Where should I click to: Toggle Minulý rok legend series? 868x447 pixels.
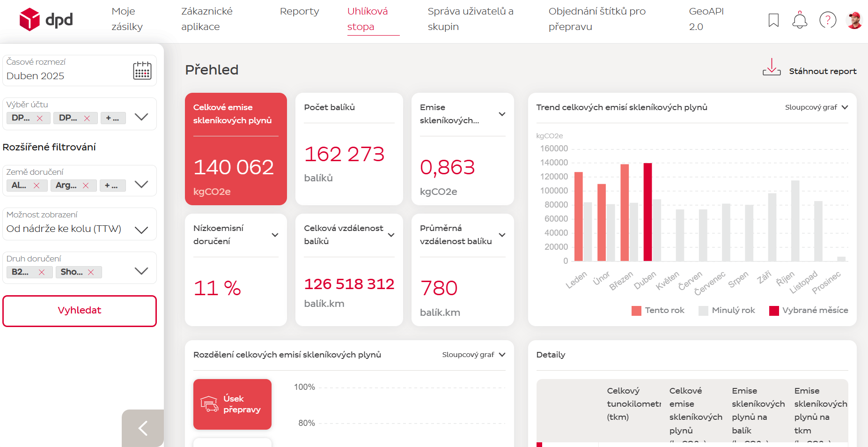(727, 311)
